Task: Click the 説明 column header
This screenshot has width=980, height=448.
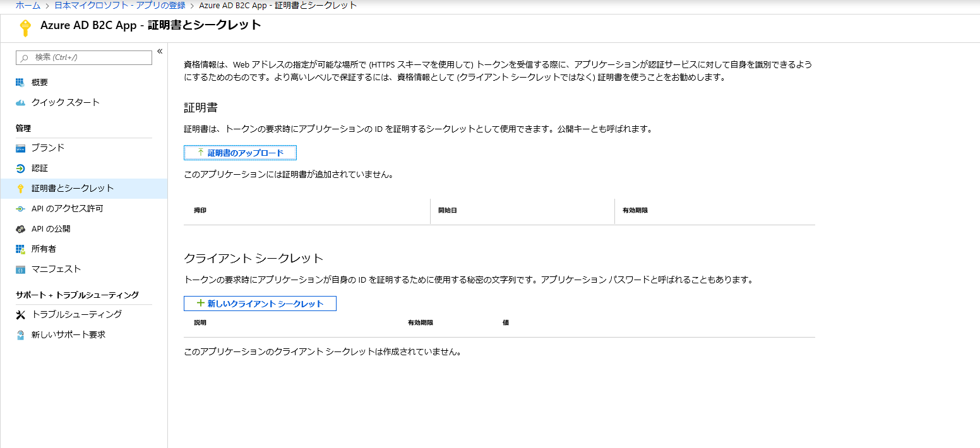Action: click(200, 322)
